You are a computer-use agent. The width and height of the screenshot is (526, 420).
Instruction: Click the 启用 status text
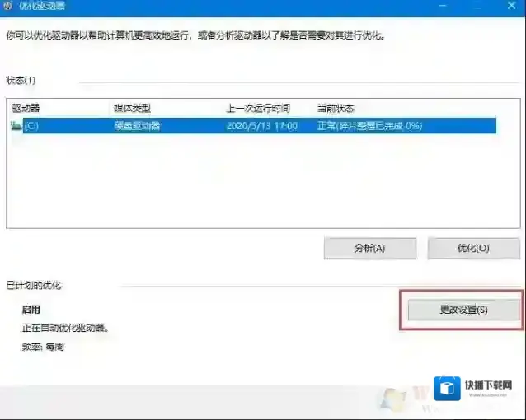point(31,310)
